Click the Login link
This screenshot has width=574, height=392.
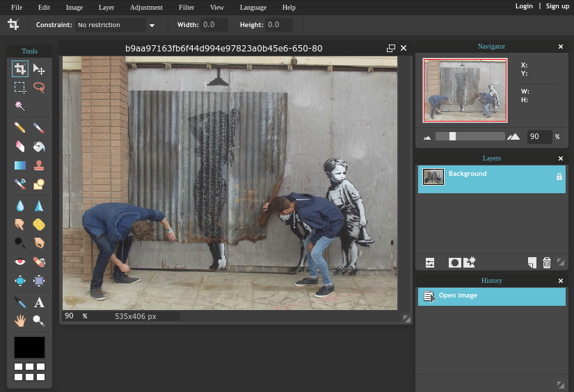524,6
